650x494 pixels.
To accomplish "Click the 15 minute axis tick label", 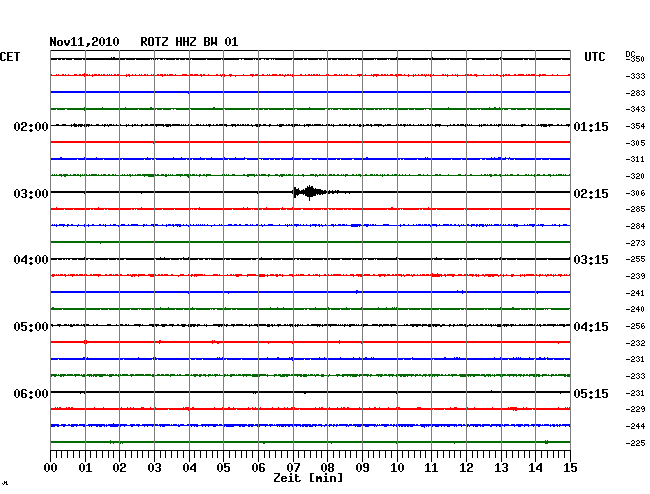I will pos(570,467).
